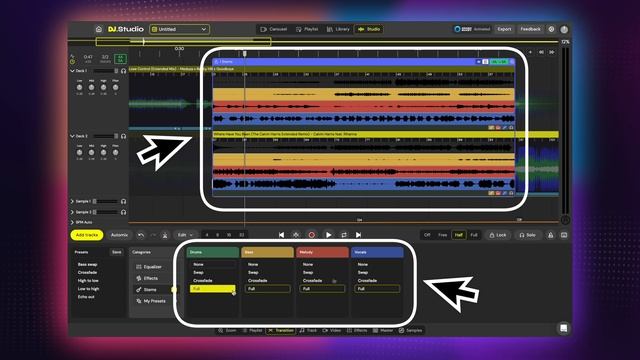This screenshot has width=640, height=360.
Task: Open the Transition bottom tab
Action: (x=281, y=330)
